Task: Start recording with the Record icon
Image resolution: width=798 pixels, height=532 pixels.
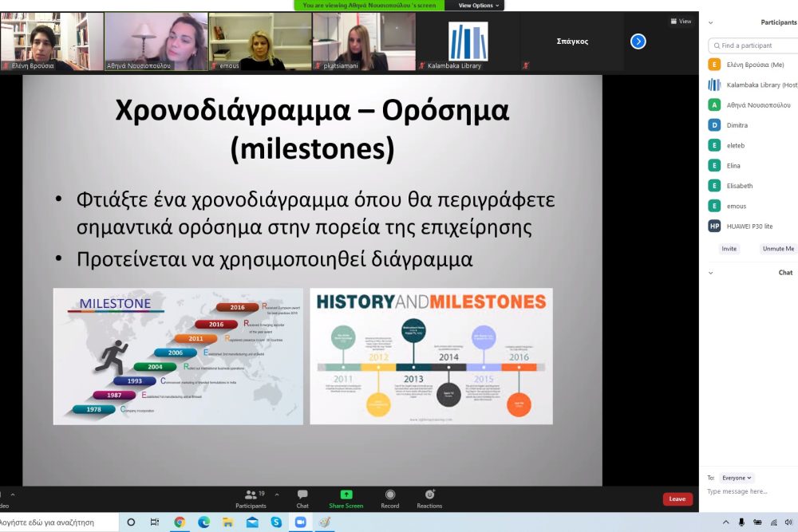Action: coord(390,498)
